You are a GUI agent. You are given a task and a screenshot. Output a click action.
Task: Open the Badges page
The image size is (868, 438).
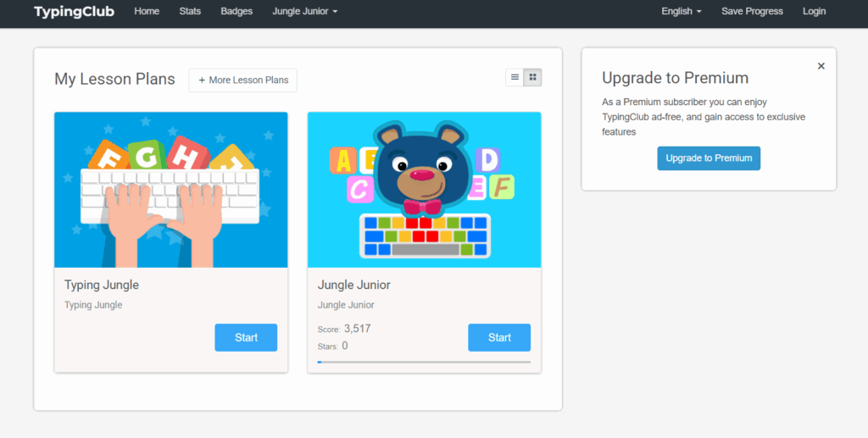tap(236, 11)
